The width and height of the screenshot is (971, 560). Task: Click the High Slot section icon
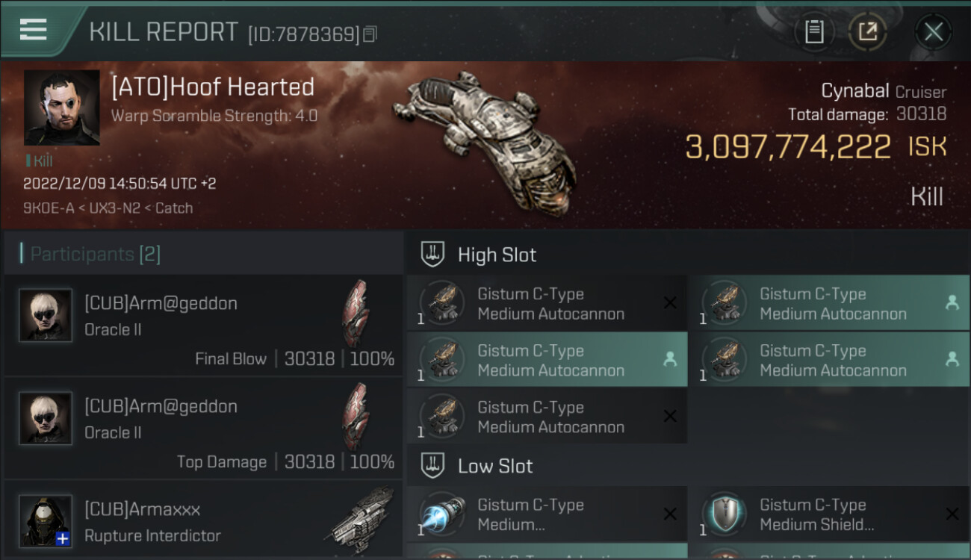[433, 255]
